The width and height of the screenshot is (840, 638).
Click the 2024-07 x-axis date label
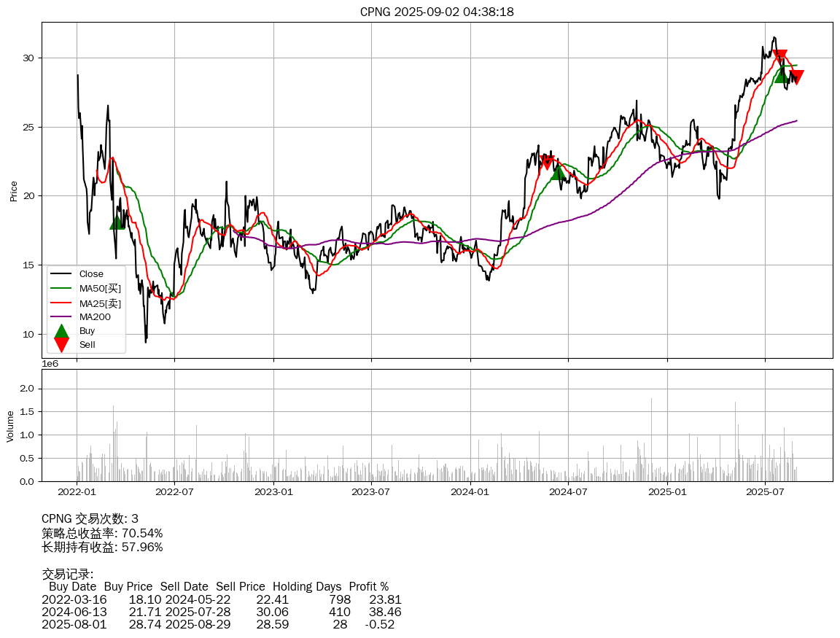tap(569, 492)
